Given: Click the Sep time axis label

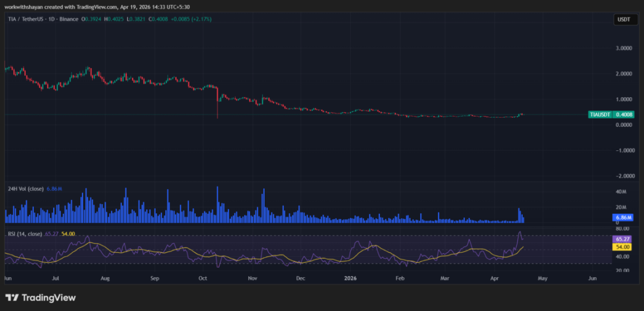Looking at the screenshot, I should tap(154, 278).
